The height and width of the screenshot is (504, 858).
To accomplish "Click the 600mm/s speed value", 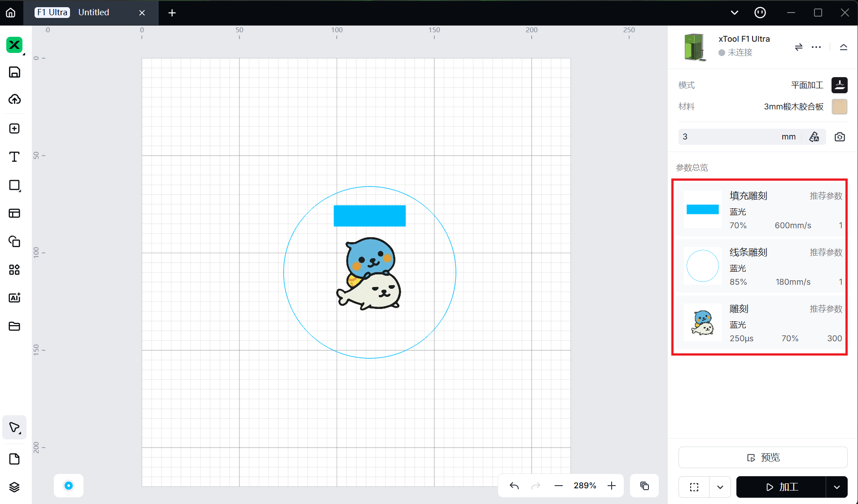I will (x=793, y=226).
